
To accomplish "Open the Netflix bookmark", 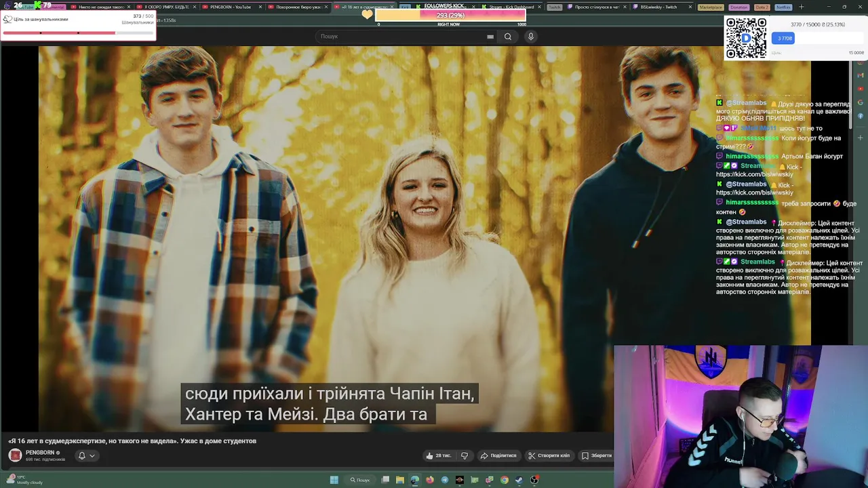I will pos(783,7).
